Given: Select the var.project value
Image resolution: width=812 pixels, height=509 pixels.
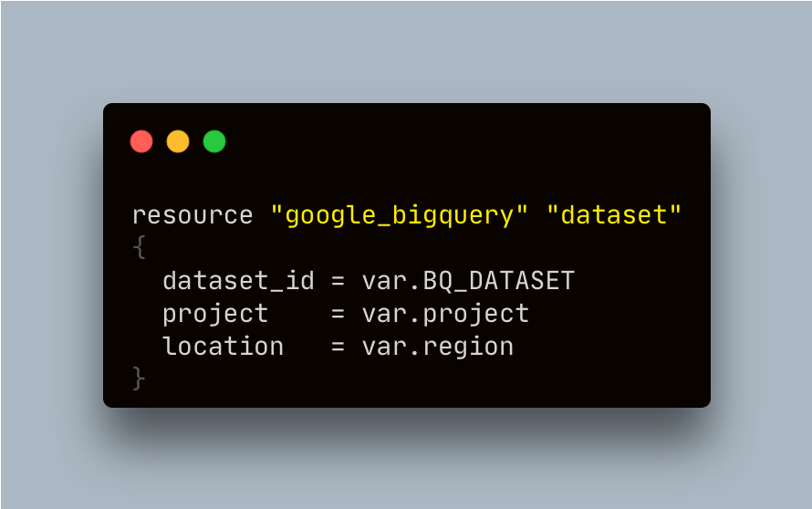Looking at the screenshot, I should click(x=446, y=315).
